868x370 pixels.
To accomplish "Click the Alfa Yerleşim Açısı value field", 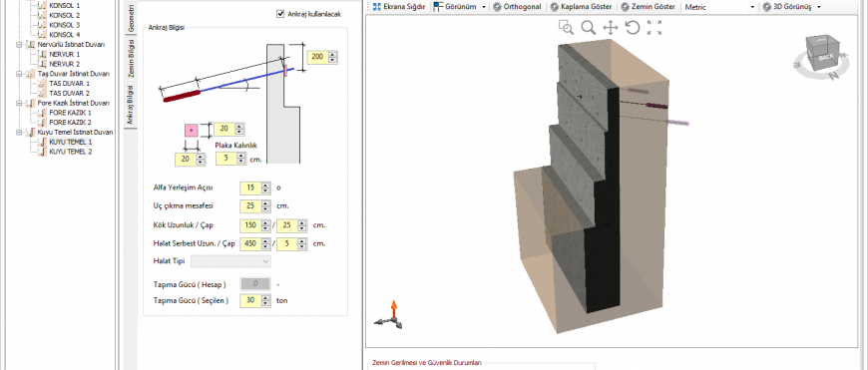I will pyautogui.click(x=250, y=188).
